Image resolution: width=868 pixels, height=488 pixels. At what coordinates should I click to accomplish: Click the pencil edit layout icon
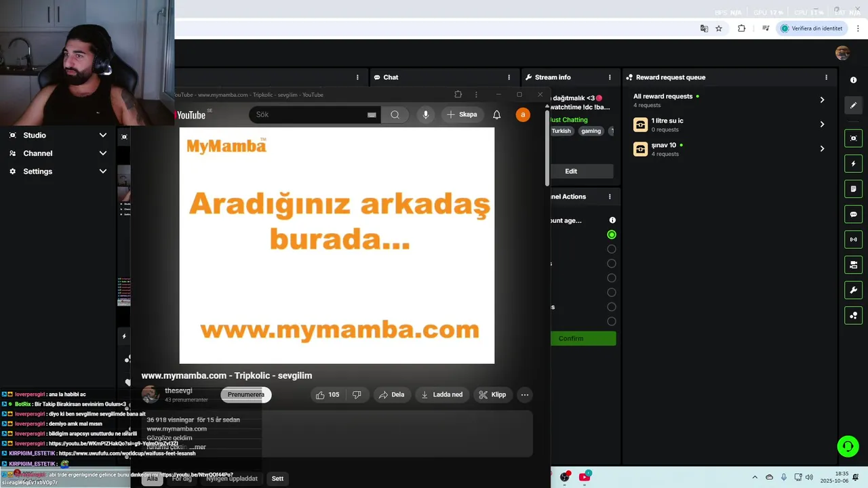[853, 105]
